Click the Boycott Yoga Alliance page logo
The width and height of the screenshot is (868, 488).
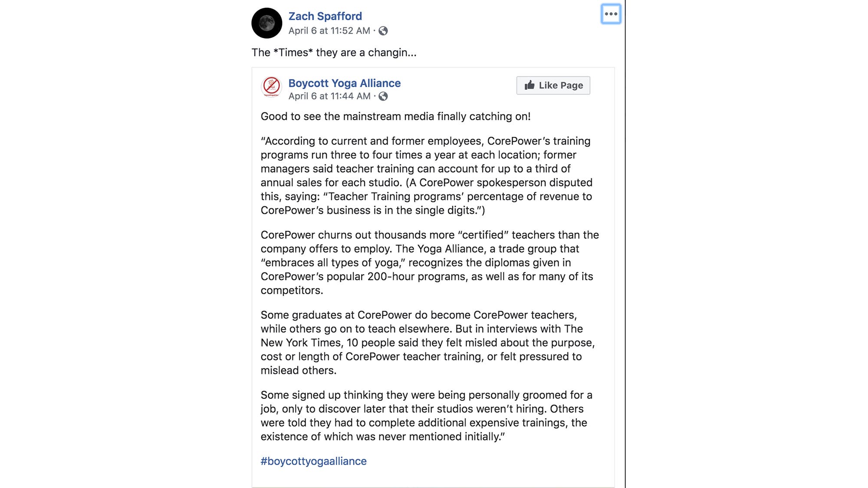tap(271, 86)
